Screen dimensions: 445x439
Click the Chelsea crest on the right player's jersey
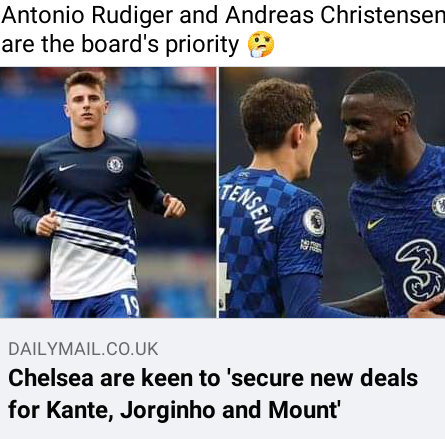tap(439, 206)
